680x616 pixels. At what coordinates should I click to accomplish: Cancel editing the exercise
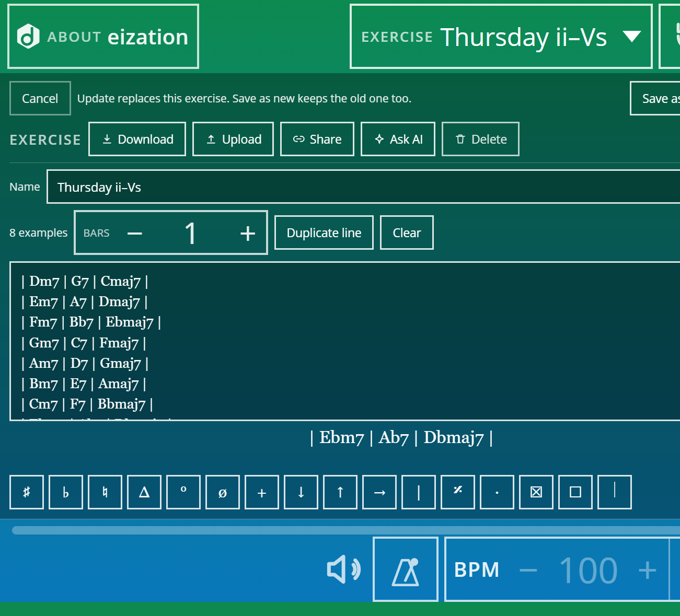(x=40, y=98)
